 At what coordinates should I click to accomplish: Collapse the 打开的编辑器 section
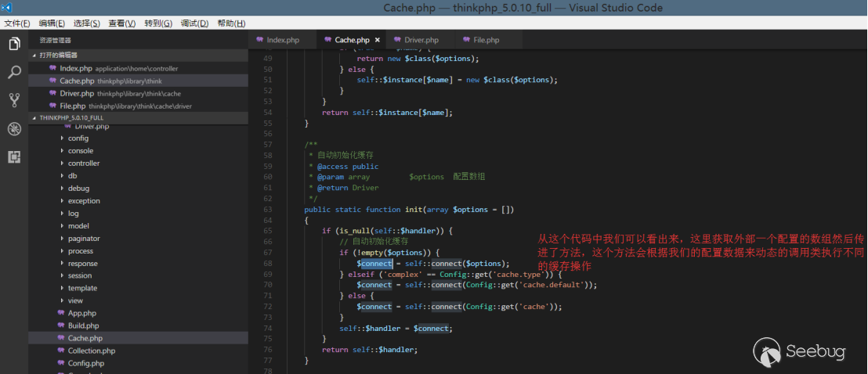tap(139, 56)
